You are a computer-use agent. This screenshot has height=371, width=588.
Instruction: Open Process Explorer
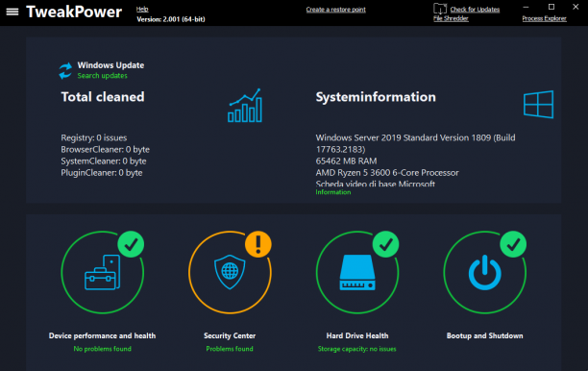pyautogui.click(x=544, y=18)
